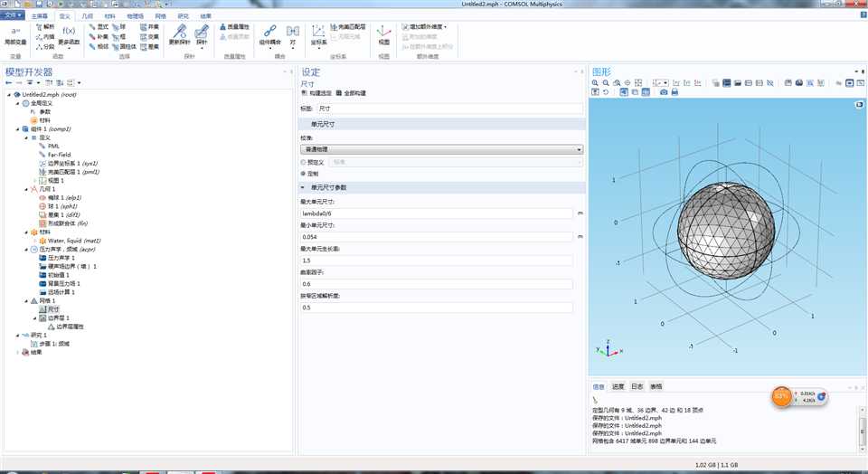Image resolution: width=868 pixels, height=474 pixels.
Task: Click the 最大单元尺寸 field with lambda0/6
Action: click(436, 213)
